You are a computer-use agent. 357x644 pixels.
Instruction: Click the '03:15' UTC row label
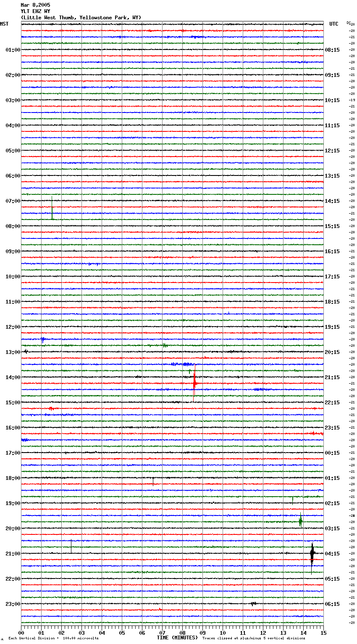click(332, 529)
